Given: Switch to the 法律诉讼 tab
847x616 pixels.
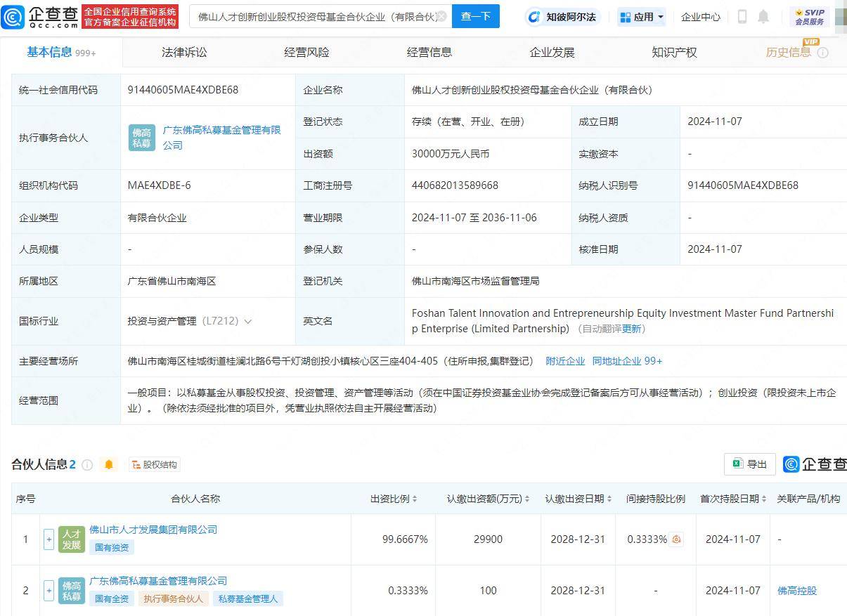Looking at the screenshot, I should 183,51.
